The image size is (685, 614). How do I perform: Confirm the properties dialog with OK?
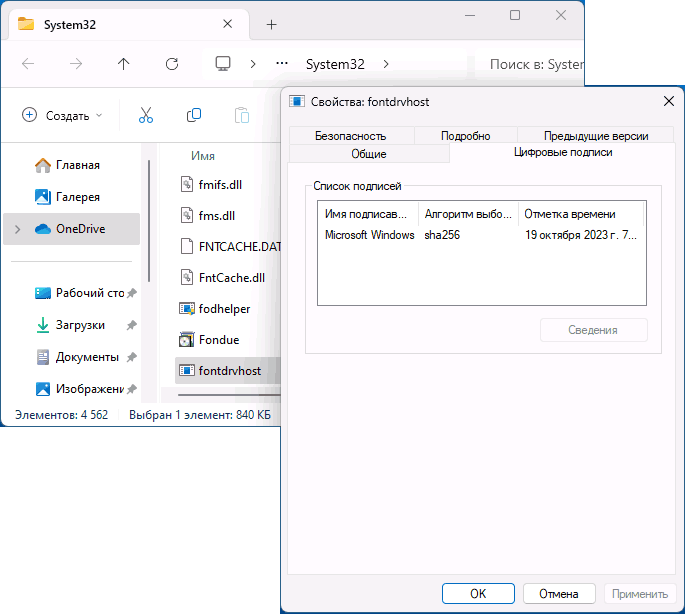(x=478, y=593)
